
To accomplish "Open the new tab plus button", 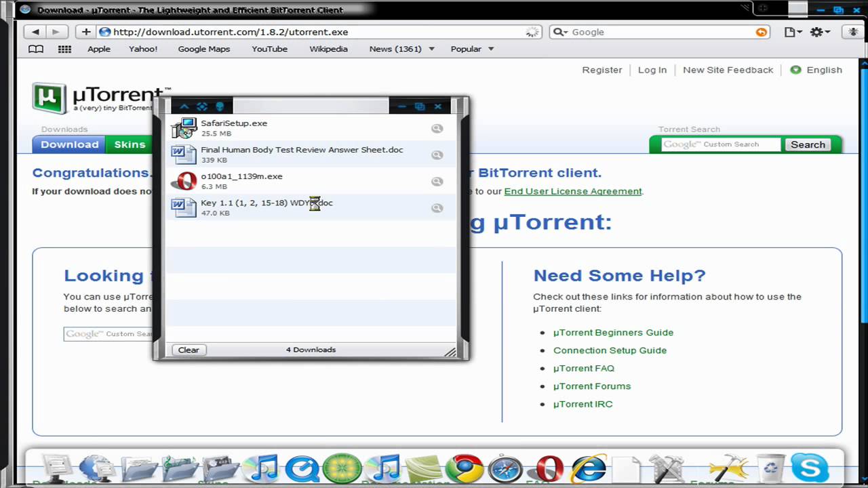I will click(762, 9).
